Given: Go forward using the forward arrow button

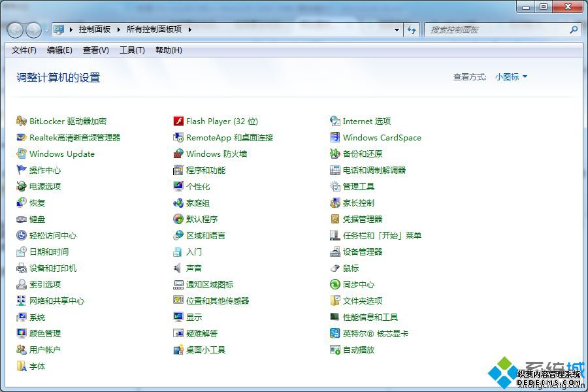Looking at the screenshot, I should click(34, 30).
